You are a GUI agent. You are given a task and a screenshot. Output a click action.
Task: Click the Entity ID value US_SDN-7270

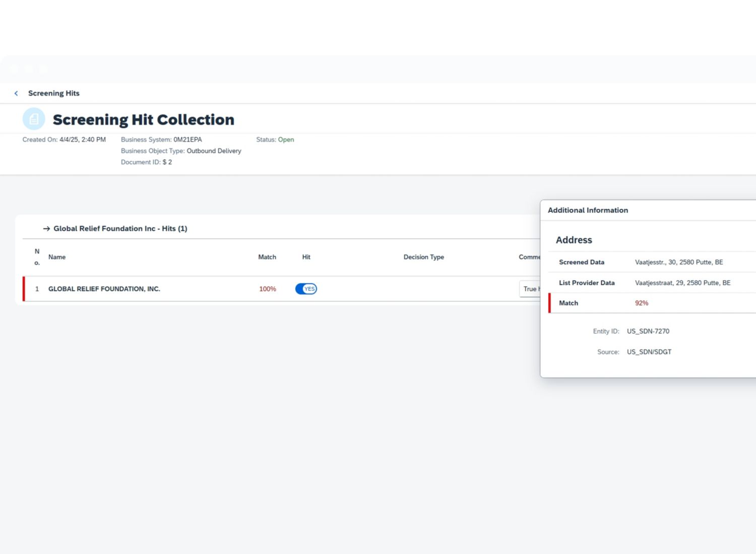point(648,331)
